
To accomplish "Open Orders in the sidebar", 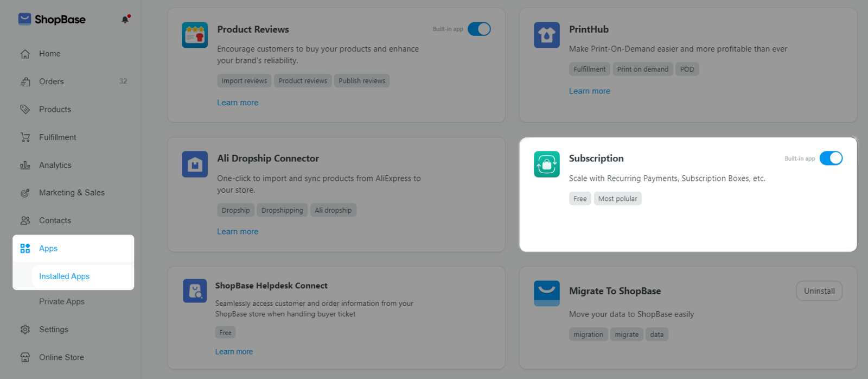I will pyautogui.click(x=52, y=81).
